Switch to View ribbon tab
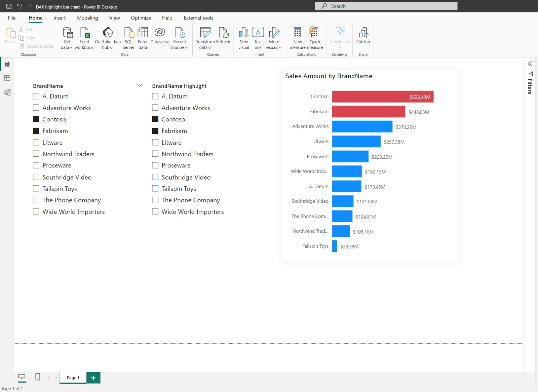 pos(114,18)
